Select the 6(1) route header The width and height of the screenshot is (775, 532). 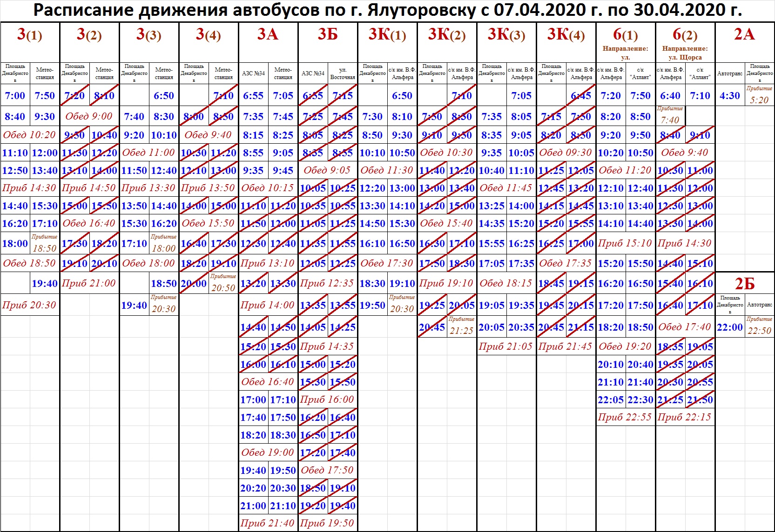pos(625,34)
